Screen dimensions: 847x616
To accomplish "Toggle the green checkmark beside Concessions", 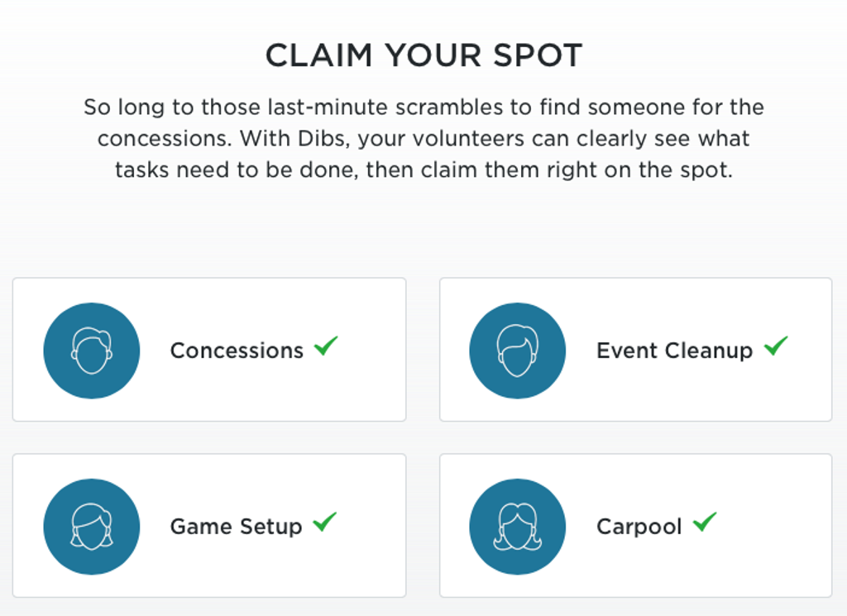I will 326,346.
